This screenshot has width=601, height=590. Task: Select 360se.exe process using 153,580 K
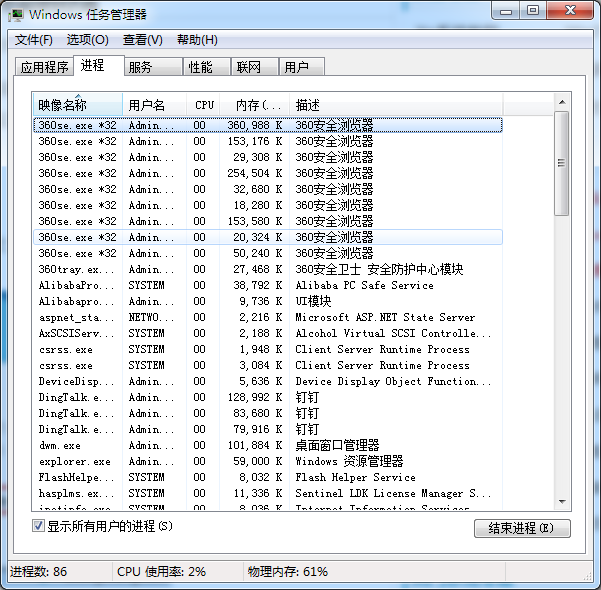point(268,221)
